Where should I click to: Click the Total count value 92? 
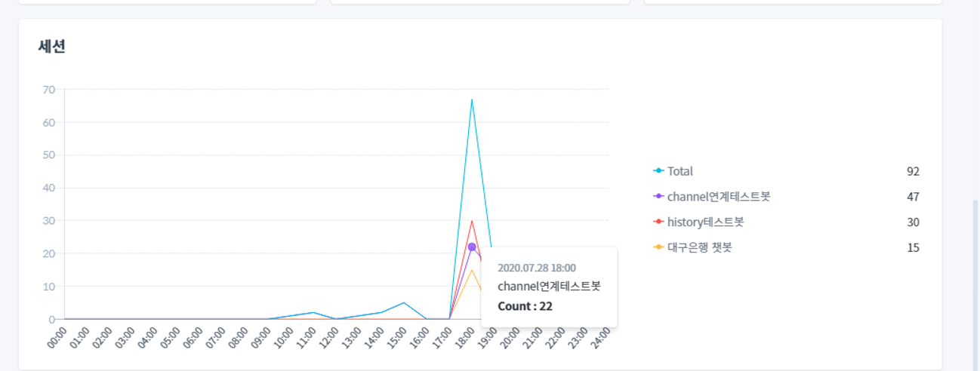click(x=913, y=171)
